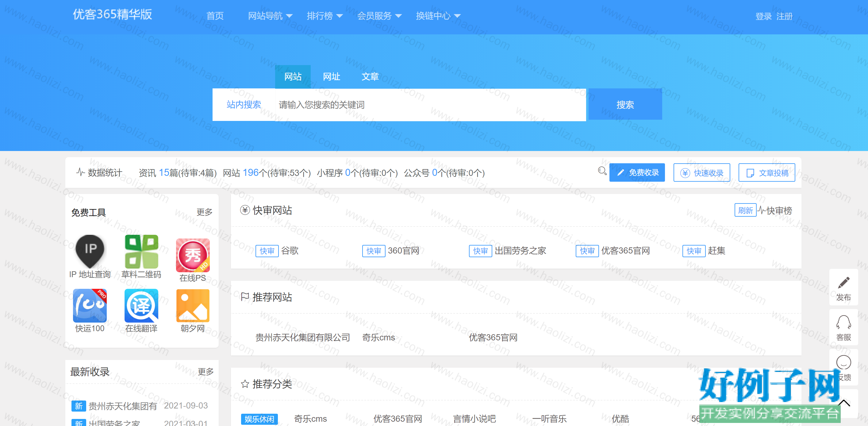This screenshot has width=868, height=426.
Task: Open the 站内搜索 search scope selector
Action: tap(244, 105)
